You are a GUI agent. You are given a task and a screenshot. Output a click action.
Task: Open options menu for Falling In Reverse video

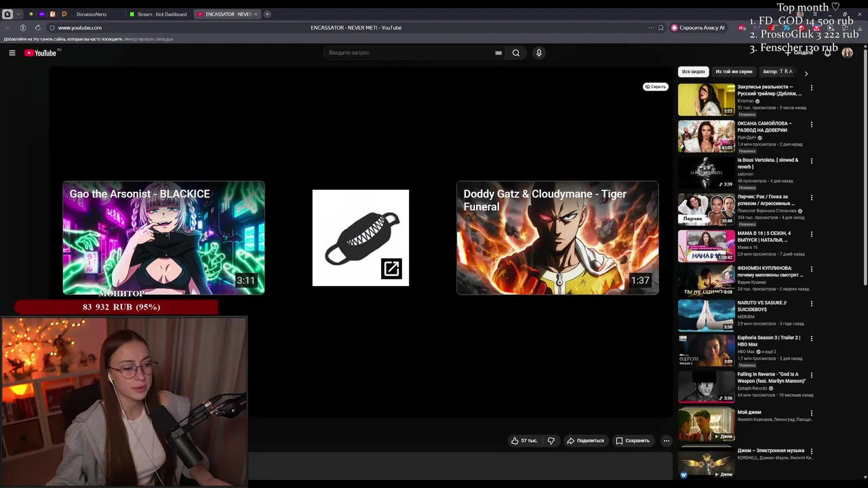pyautogui.click(x=811, y=375)
